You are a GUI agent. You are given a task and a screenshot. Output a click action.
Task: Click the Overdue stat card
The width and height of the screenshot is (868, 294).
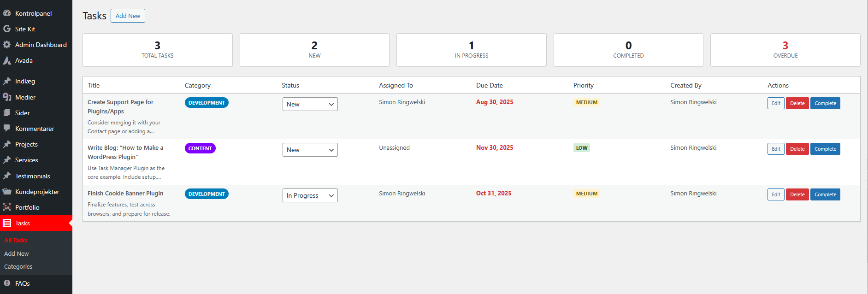(785, 50)
